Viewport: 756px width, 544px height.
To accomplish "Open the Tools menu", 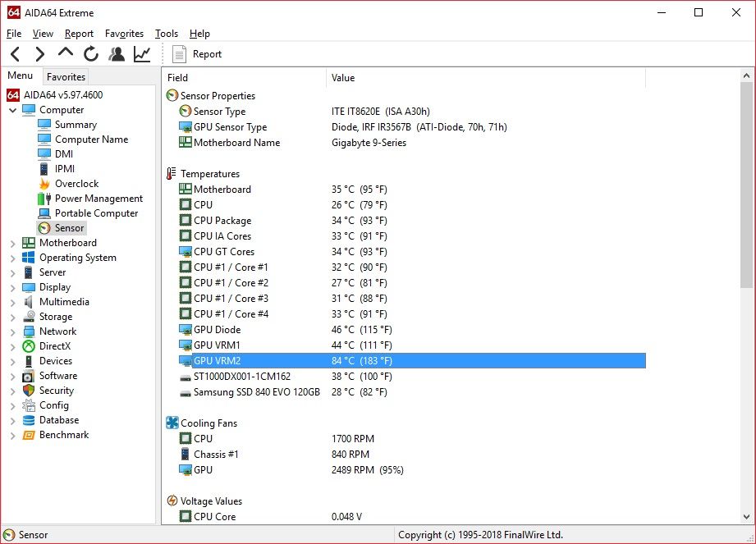I will (167, 34).
